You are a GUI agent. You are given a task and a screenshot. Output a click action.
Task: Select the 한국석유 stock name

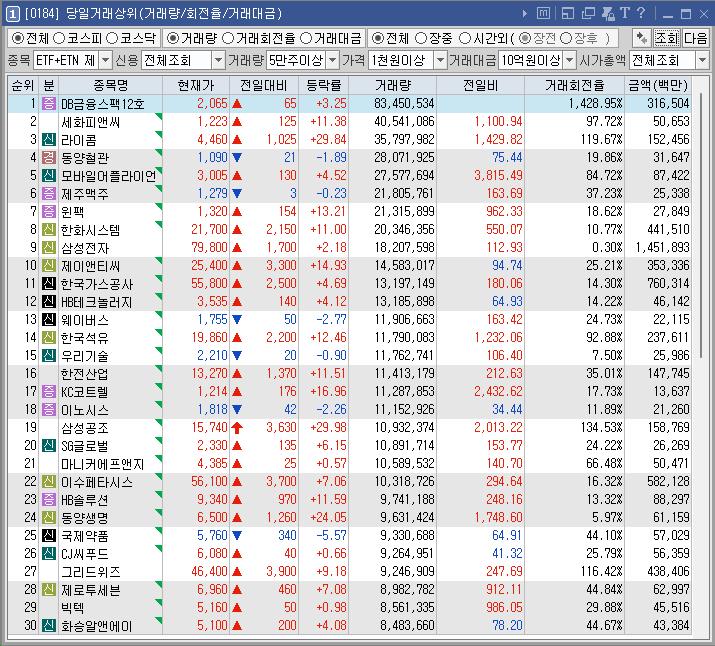85,338
